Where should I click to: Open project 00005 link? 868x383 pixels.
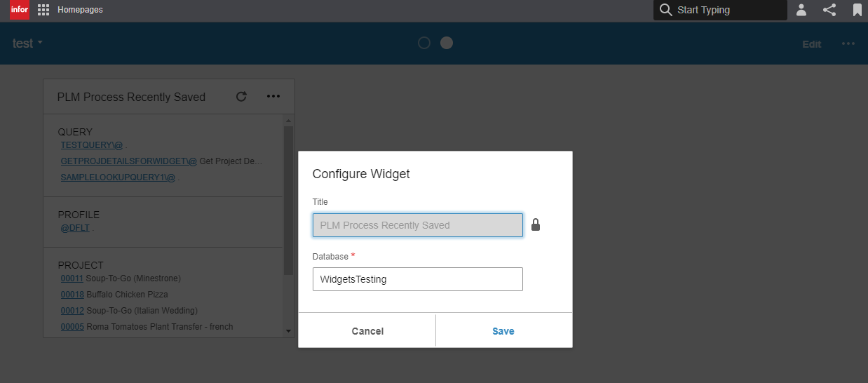coord(72,327)
